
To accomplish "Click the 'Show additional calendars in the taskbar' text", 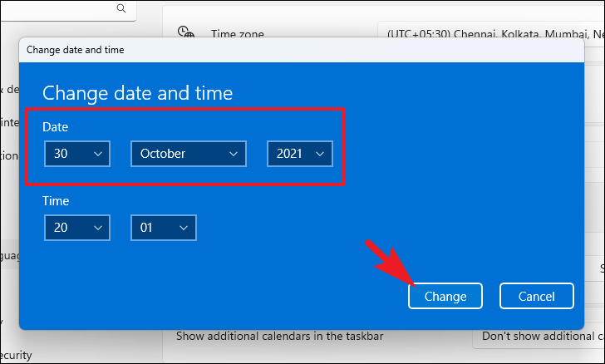I will [x=280, y=337].
